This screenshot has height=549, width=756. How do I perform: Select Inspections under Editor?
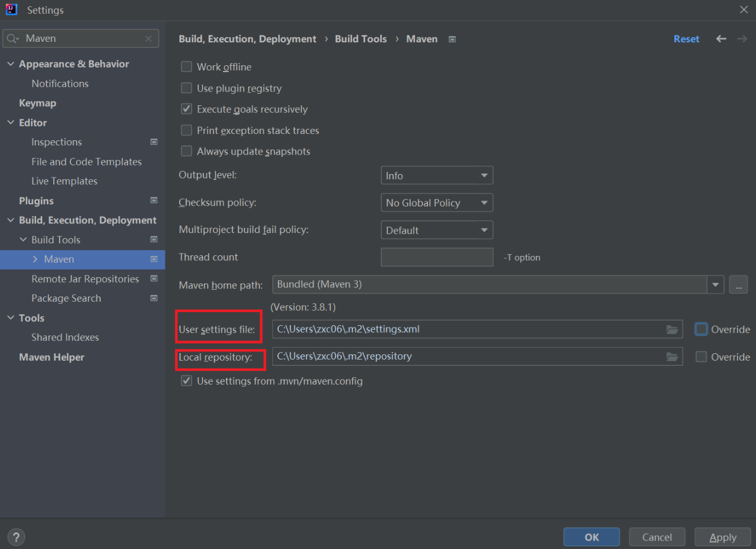click(57, 142)
